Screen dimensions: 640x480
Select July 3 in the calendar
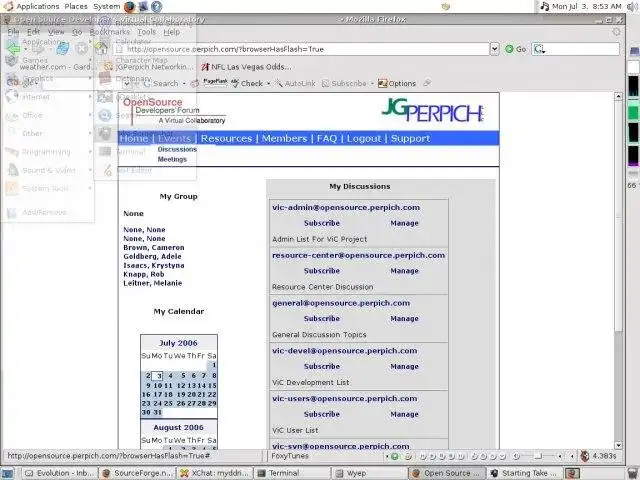click(x=159, y=376)
